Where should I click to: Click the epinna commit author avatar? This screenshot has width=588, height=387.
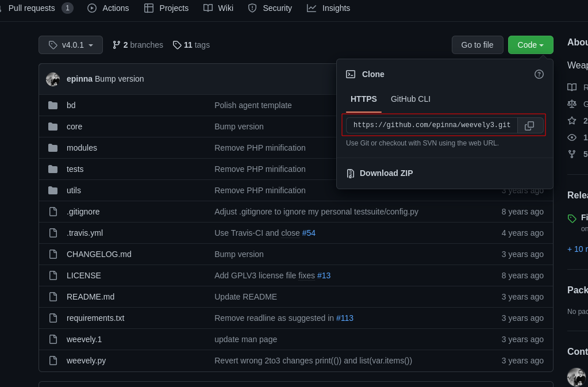(53, 79)
